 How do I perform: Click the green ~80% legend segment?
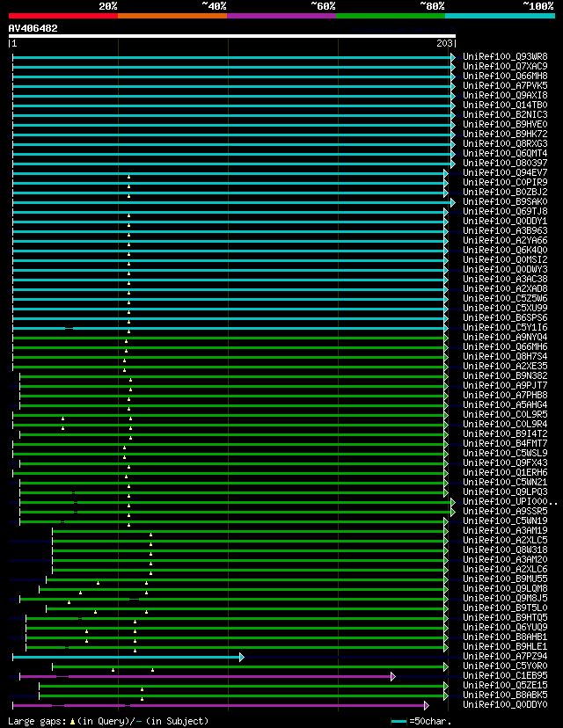point(391,16)
